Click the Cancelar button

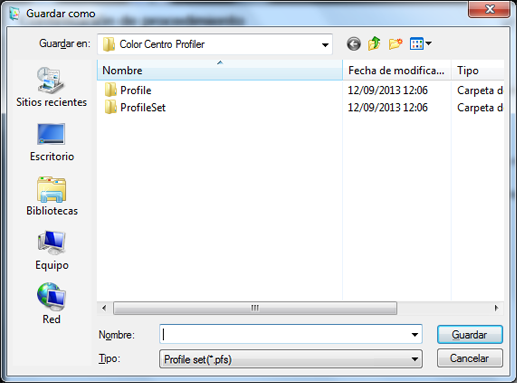[470, 358]
